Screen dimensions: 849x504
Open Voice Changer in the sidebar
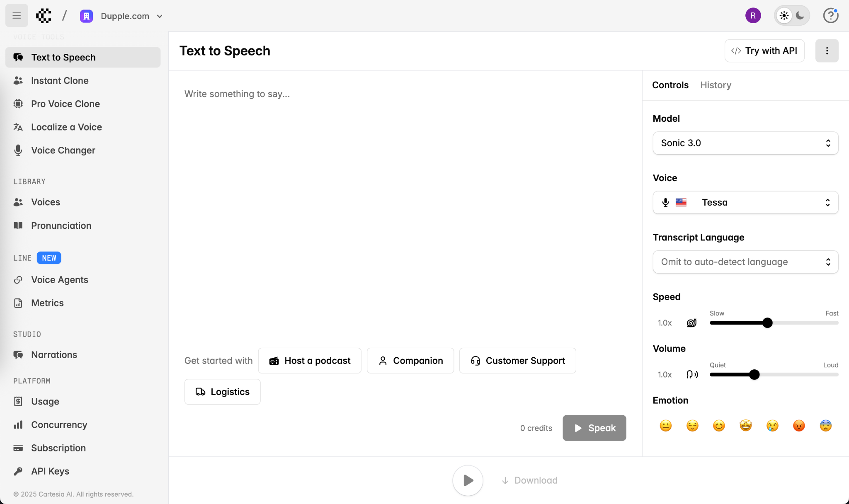tap(63, 150)
